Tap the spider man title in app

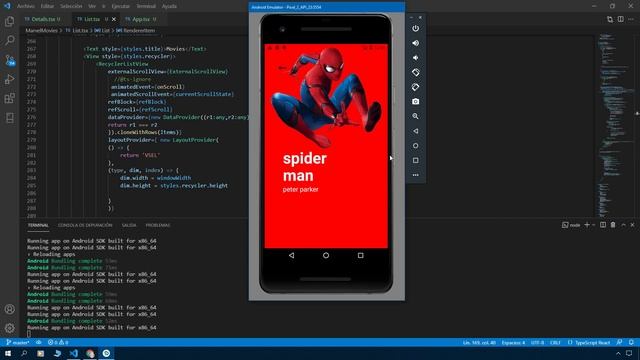tap(304, 167)
